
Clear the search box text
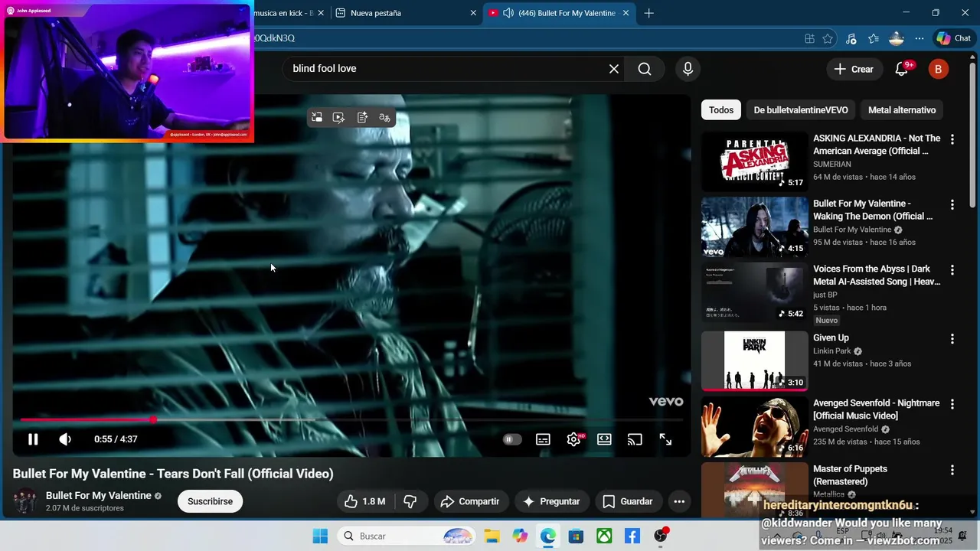[x=614, y=69]
